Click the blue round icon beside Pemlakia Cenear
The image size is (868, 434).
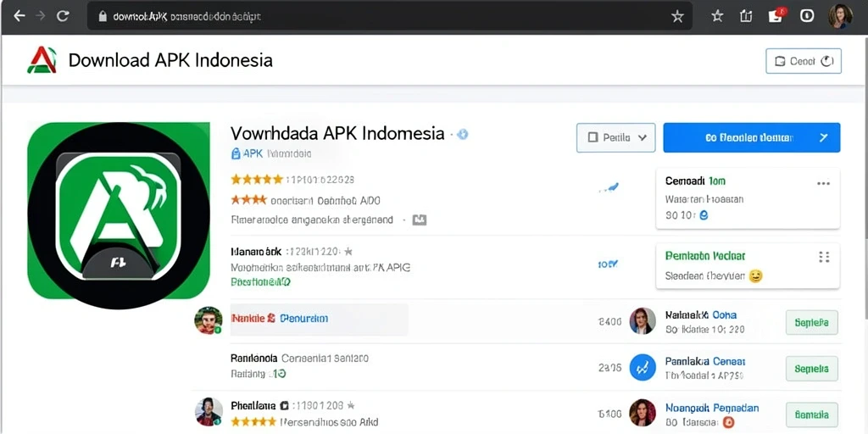click(643, 368)
